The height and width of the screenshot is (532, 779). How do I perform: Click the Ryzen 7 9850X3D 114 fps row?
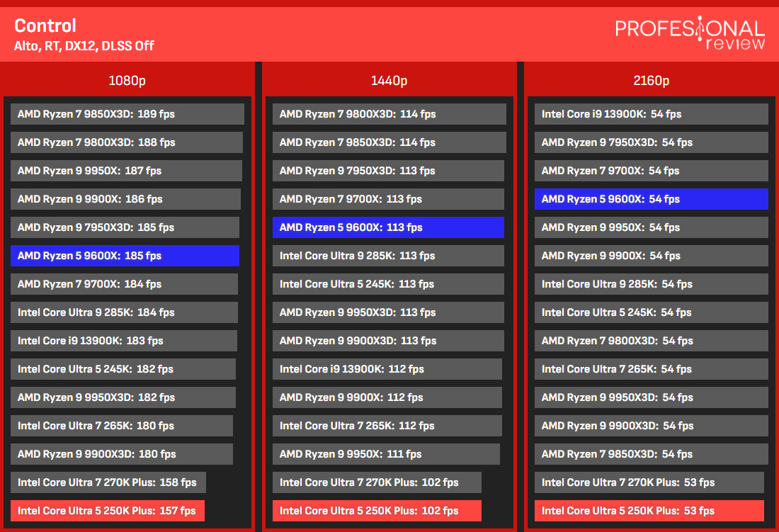click(389, 142)
